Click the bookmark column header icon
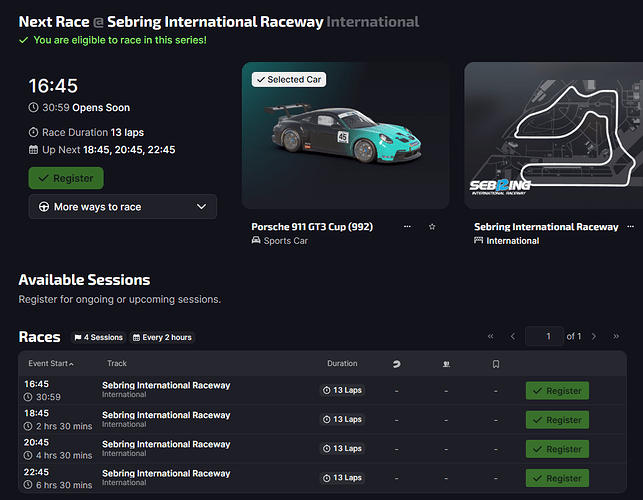Viewport: 643px width, 500px height. pos(495,364)
